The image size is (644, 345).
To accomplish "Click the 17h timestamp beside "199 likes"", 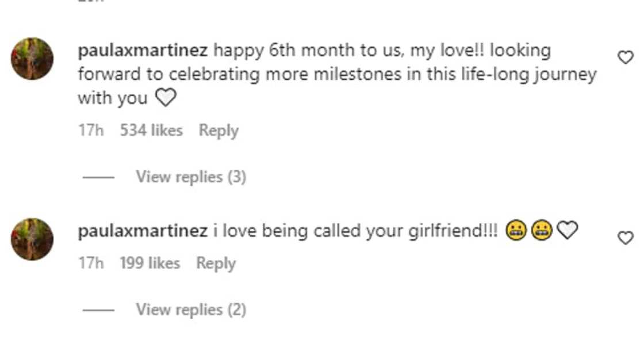I will tap(91, 263).
